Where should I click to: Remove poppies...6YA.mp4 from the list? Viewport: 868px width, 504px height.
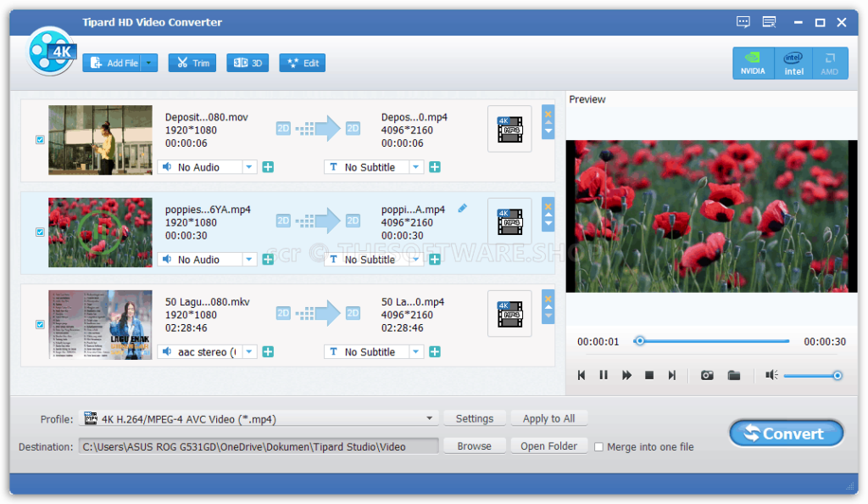tap(548, 207)
